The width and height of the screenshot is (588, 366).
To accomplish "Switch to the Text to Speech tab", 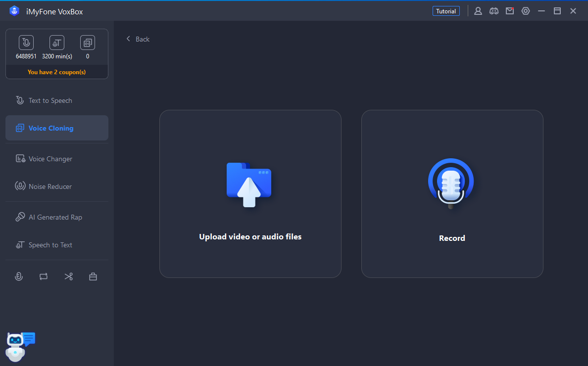I will 50,100.
